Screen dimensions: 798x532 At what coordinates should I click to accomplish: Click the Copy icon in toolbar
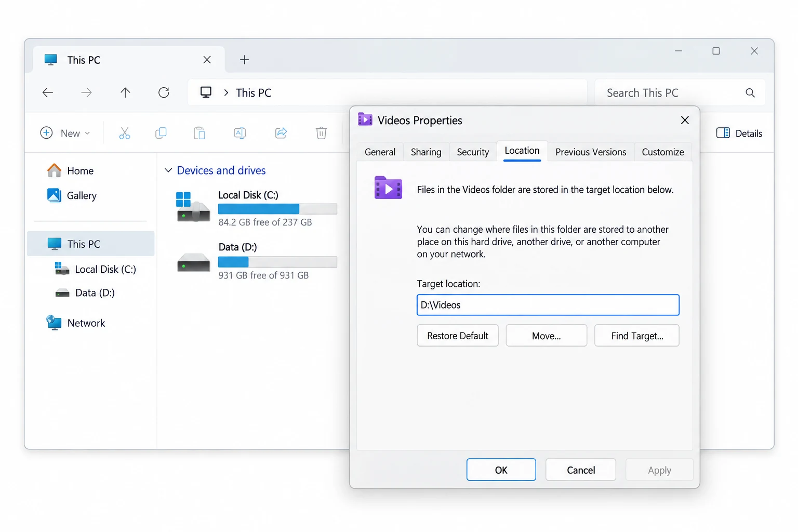click(161, 133)
